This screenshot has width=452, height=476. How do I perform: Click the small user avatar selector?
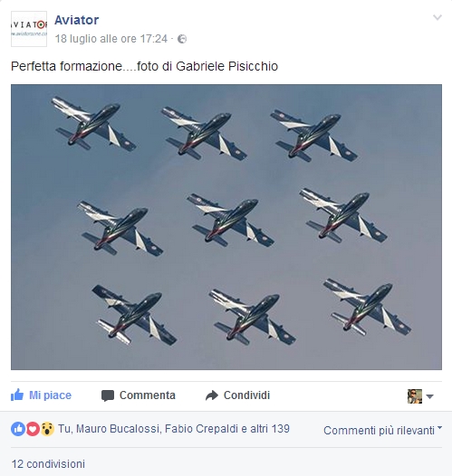[415, 396]
